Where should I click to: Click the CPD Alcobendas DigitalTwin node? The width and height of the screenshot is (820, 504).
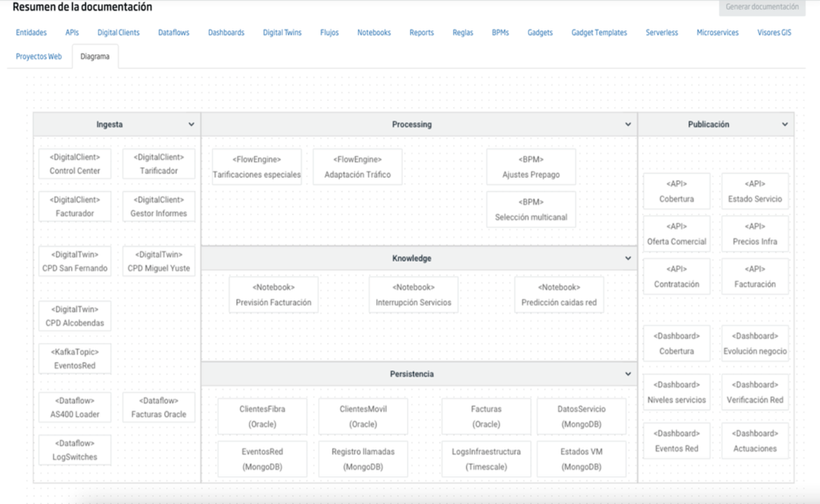[x=74, y=316]
